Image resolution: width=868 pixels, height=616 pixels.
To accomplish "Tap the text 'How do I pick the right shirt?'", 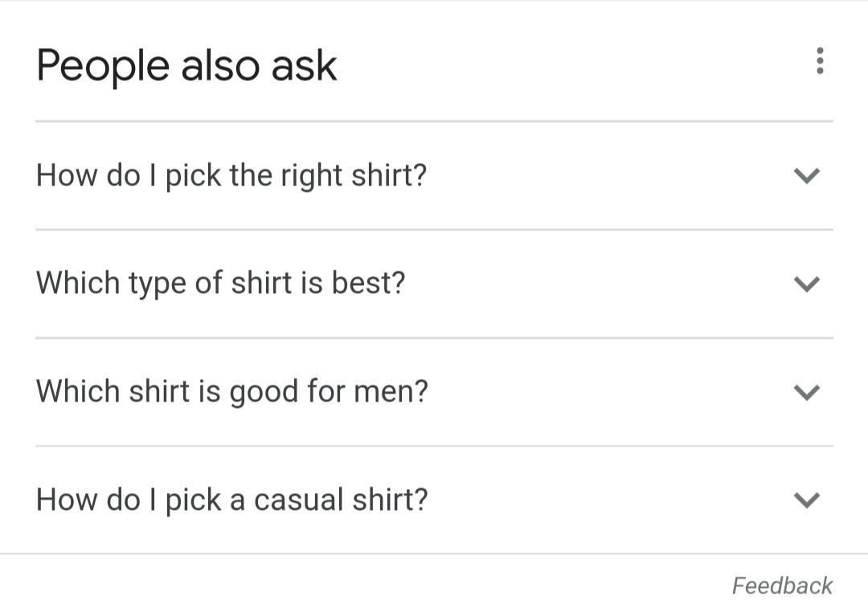I will [x=231, y=175].
